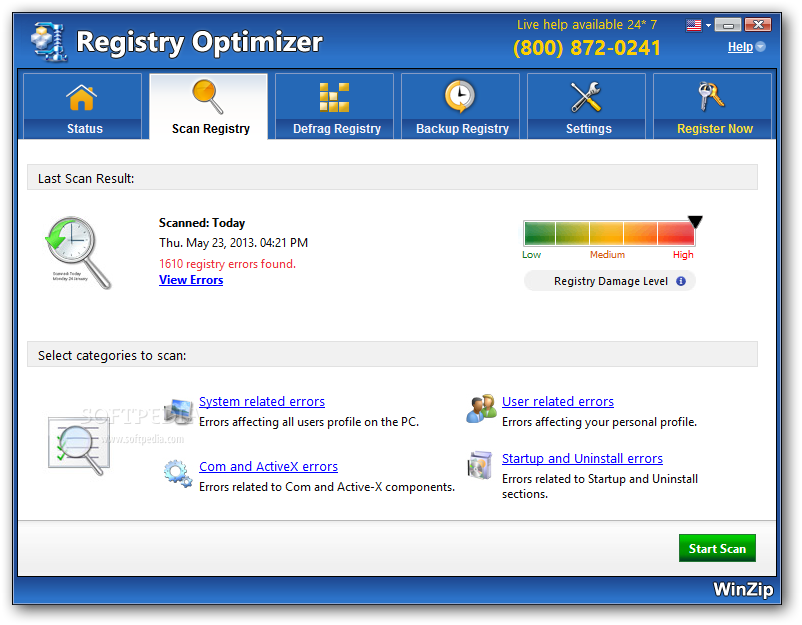
Task: Click the black damage level pointer marker
Action: [695, 221]
